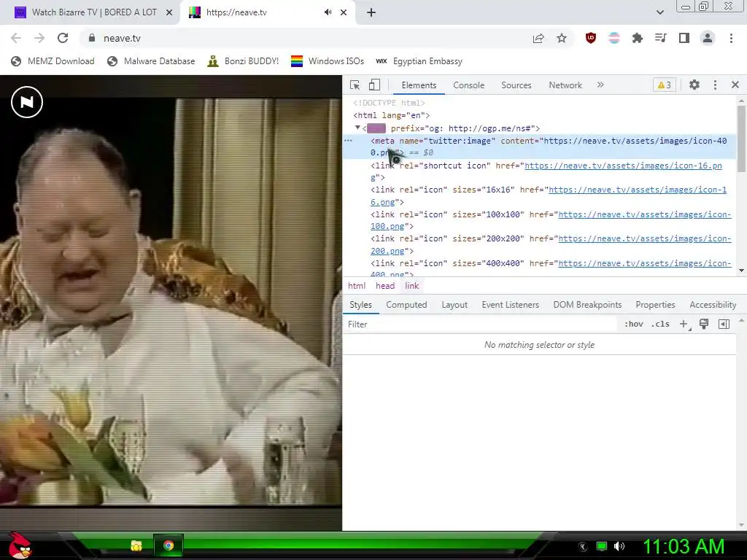This screenshot has width=747, height=560.
Task: Open the Chrome three-dot menu
Action: pos(731,38)
